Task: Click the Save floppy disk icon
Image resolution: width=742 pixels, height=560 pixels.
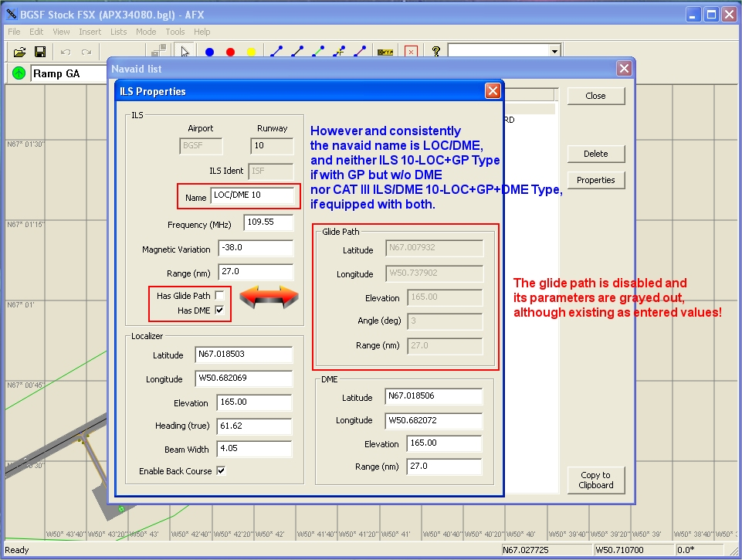Action: [40, 52]
